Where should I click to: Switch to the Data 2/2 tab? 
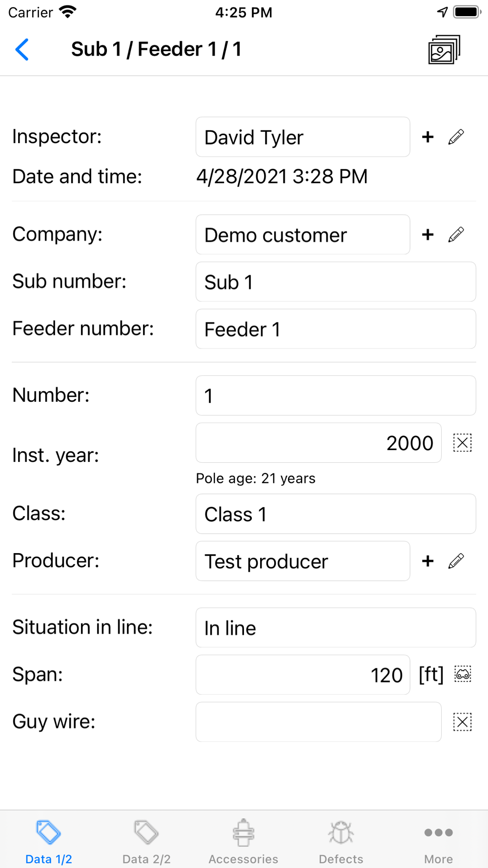pyautogui.click(x=146, y=841)
